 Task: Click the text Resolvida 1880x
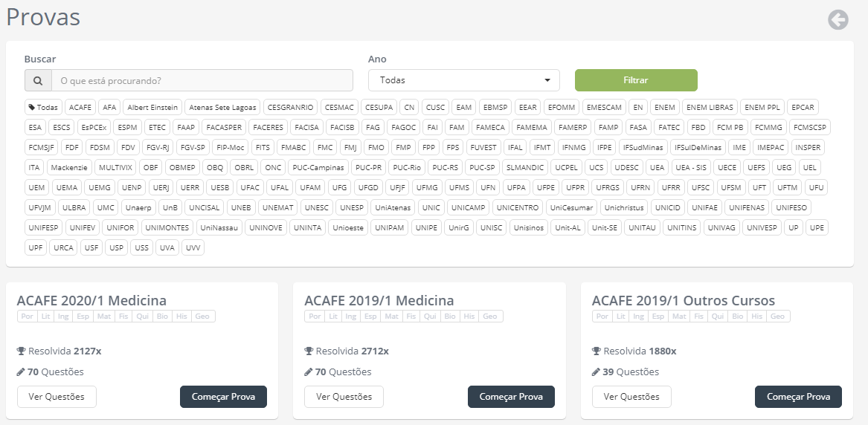coord(640,351)
